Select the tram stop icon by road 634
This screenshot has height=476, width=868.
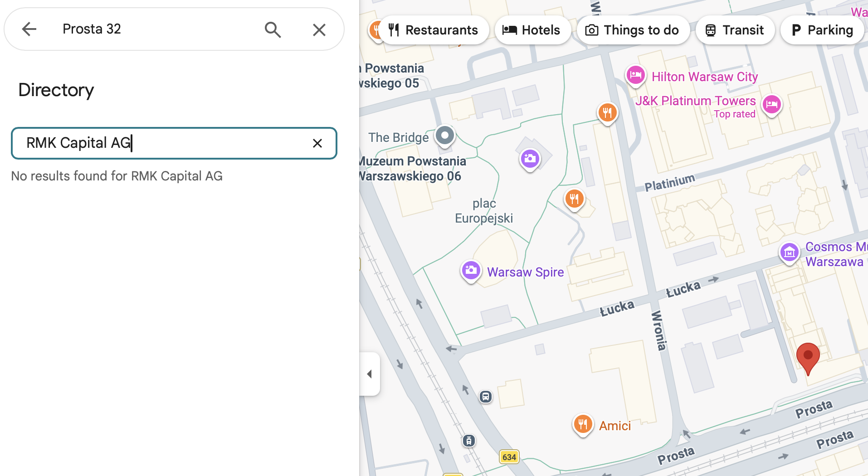click(469, 441)
